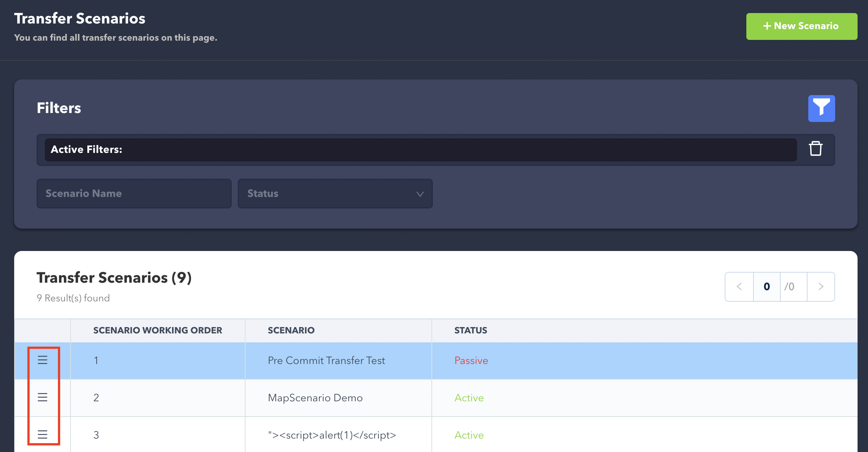Focus the Scenario Name filter field
The width and height of the screenshot is (868, 452).
coord(134,194)
